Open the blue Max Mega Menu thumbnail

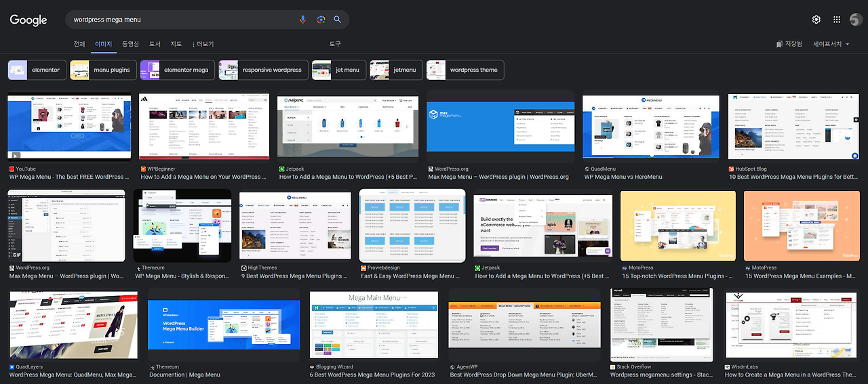(x=500, y=126)
